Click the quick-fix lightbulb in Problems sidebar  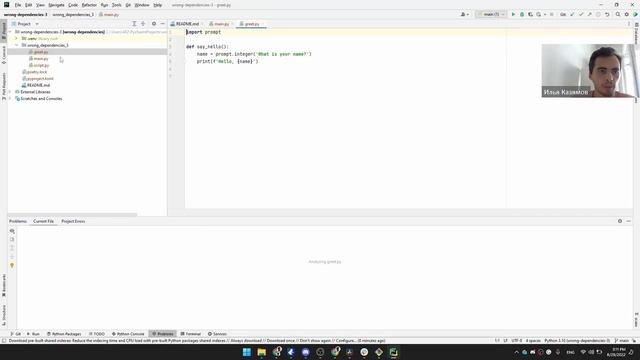12,266
